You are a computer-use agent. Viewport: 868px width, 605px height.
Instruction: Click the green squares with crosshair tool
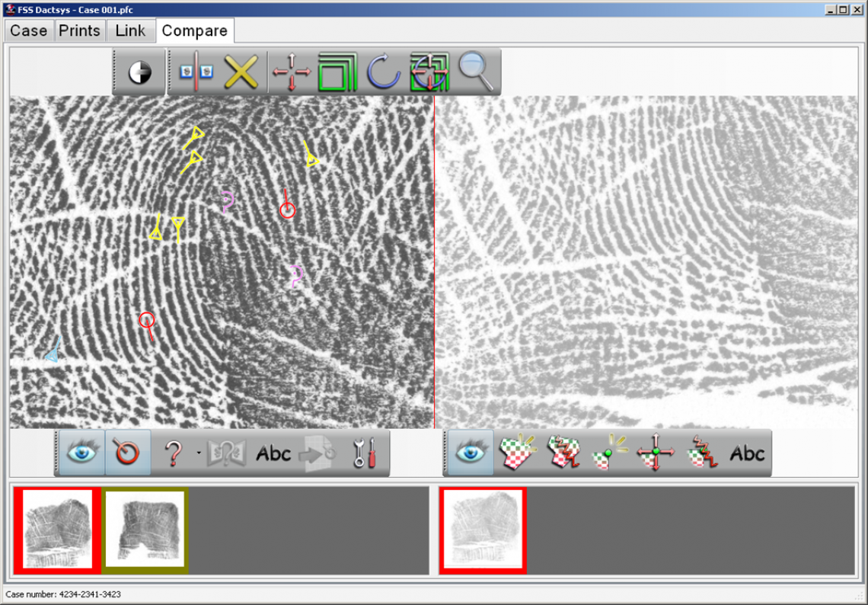pyautogui.click(x=429, y=72)
